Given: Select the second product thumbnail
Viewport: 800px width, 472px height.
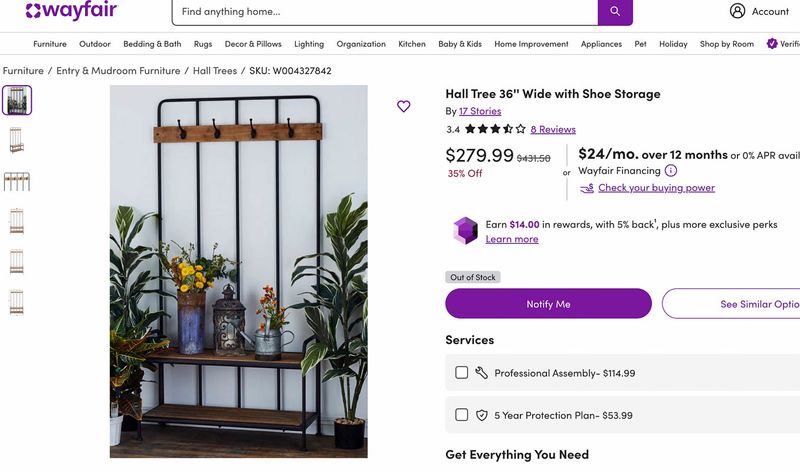Looking at the screenshot, I should tap(17, 140).
